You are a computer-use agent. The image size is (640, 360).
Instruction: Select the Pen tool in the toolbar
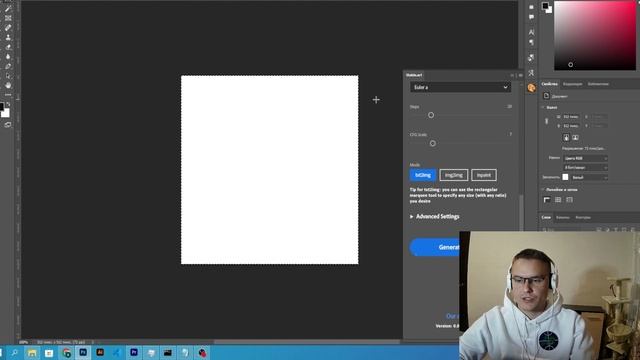pyautogui.click(x=8, y=66)
